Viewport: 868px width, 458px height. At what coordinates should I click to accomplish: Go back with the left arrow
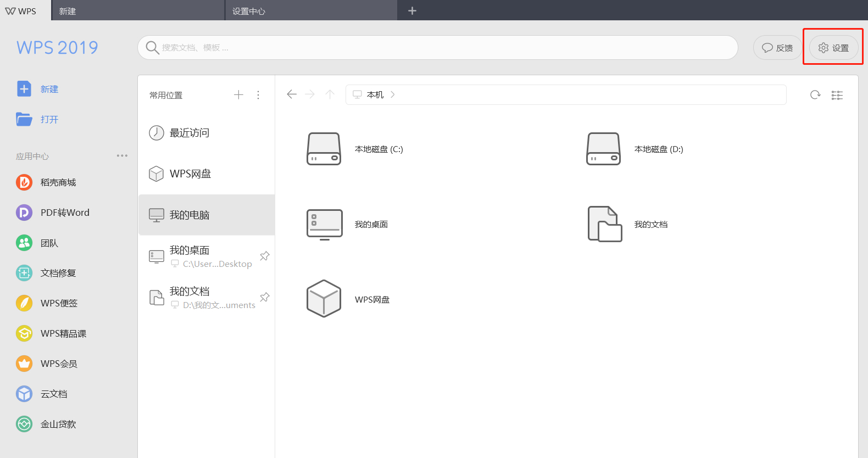[292, 94]
